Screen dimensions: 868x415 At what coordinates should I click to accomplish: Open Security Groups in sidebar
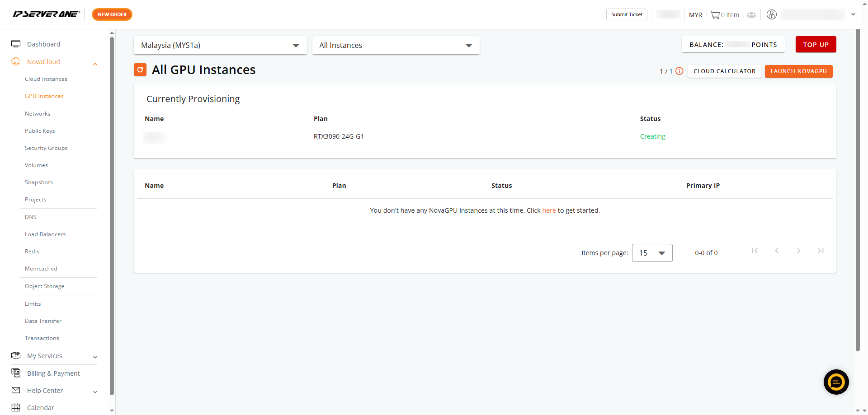point(46,148)
